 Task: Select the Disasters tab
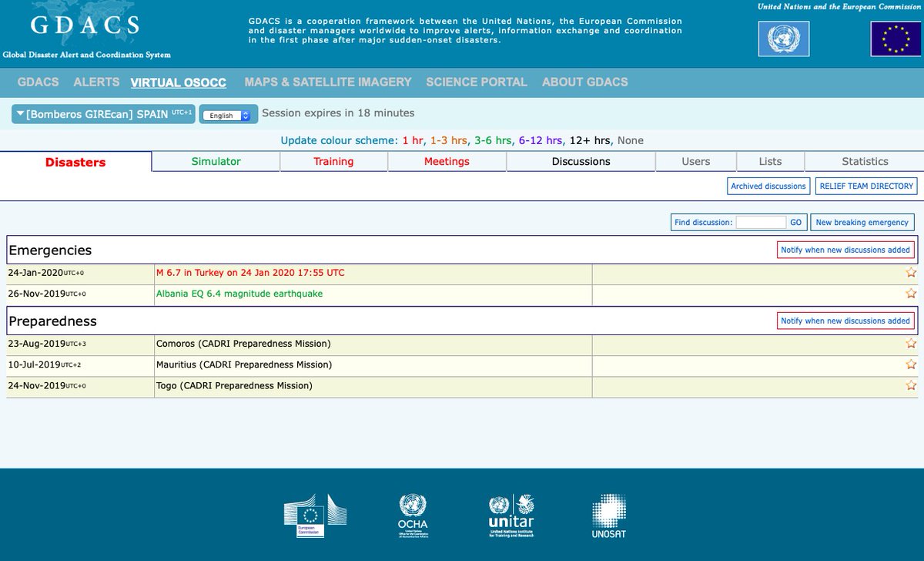(75, 162)
